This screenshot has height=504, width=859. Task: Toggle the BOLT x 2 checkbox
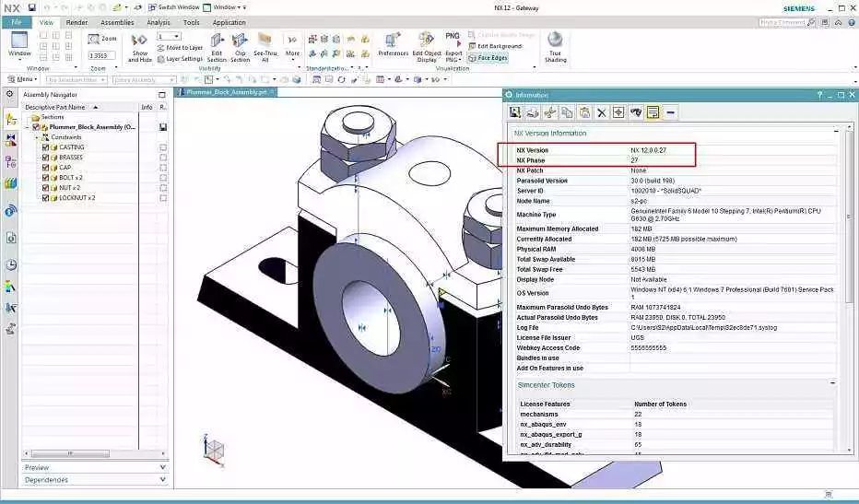point(44,178)
